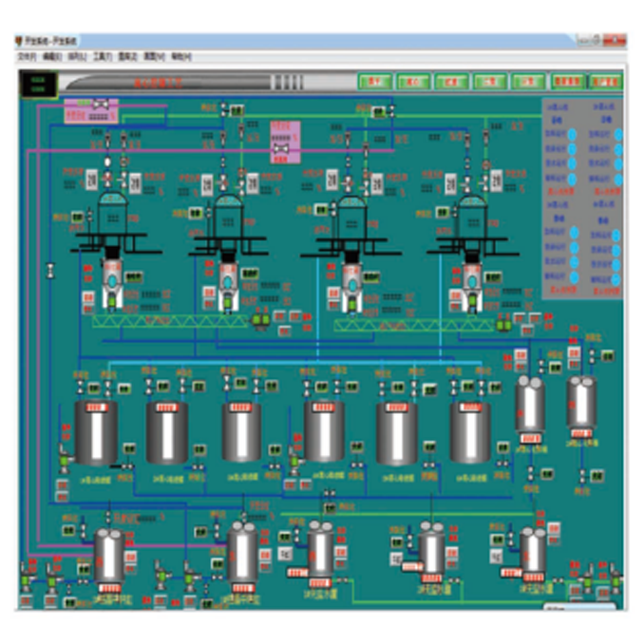Toggle first cyan indicator in bottom-right status group
644x644 pixels.
(x=616, y=236)
